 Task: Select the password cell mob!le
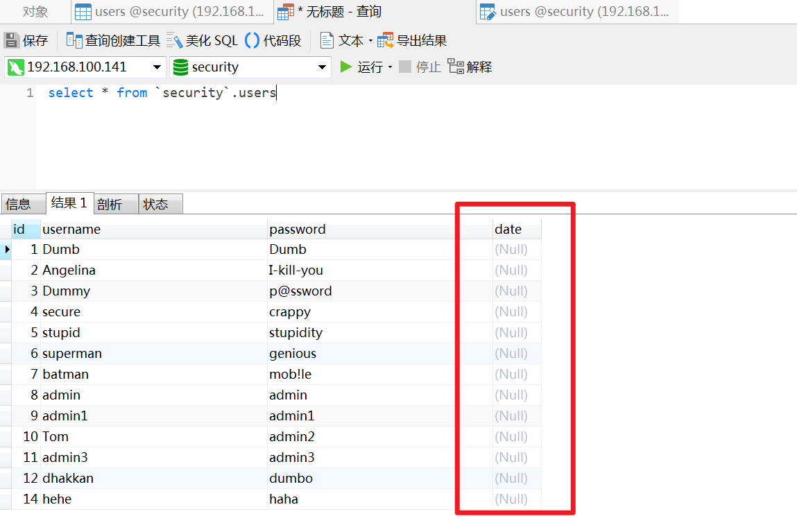pos(379,375)
